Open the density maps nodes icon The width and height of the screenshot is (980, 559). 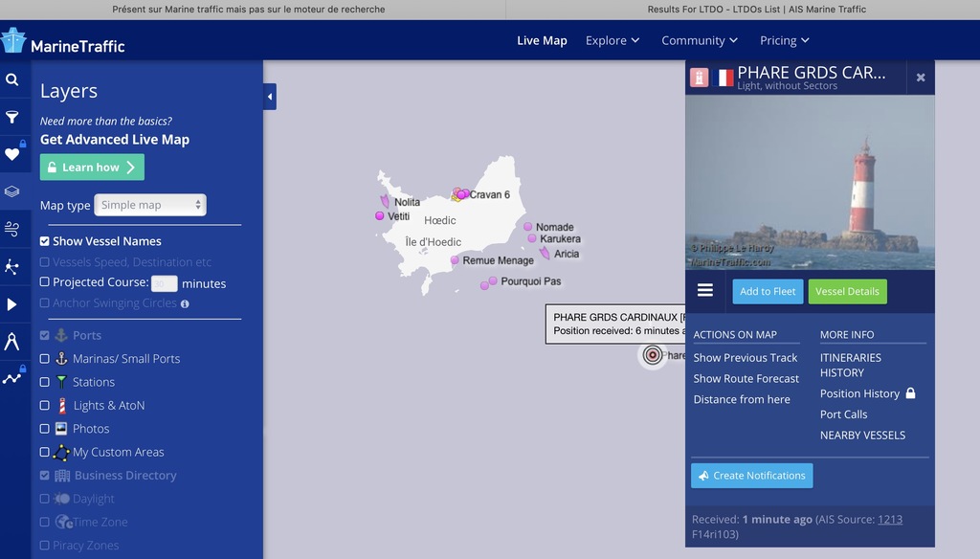11,266
